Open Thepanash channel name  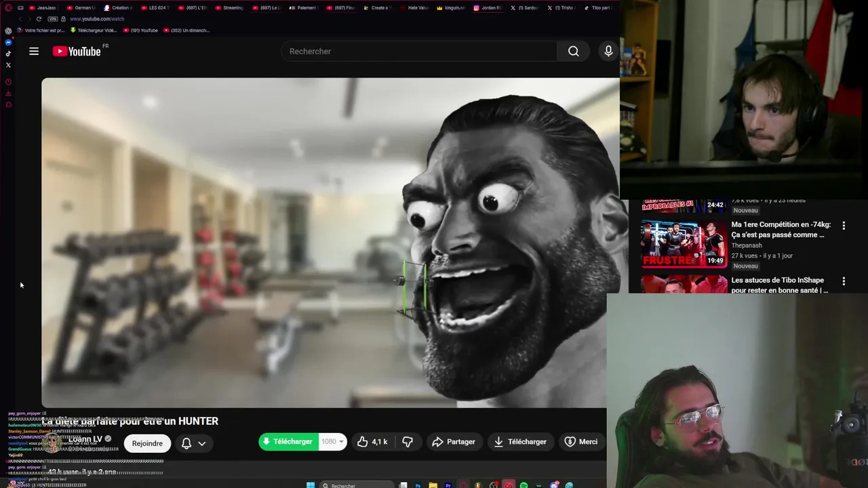pyautogui.click(x=747, y=246)
